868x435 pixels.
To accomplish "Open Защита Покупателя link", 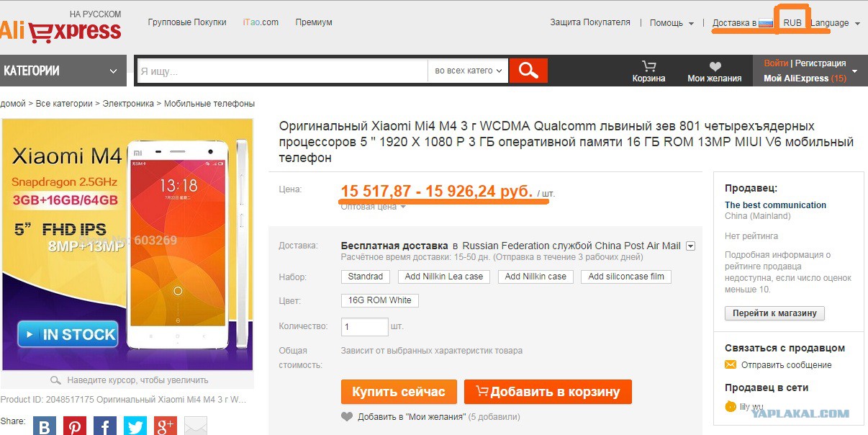I will tap(590, 22).
